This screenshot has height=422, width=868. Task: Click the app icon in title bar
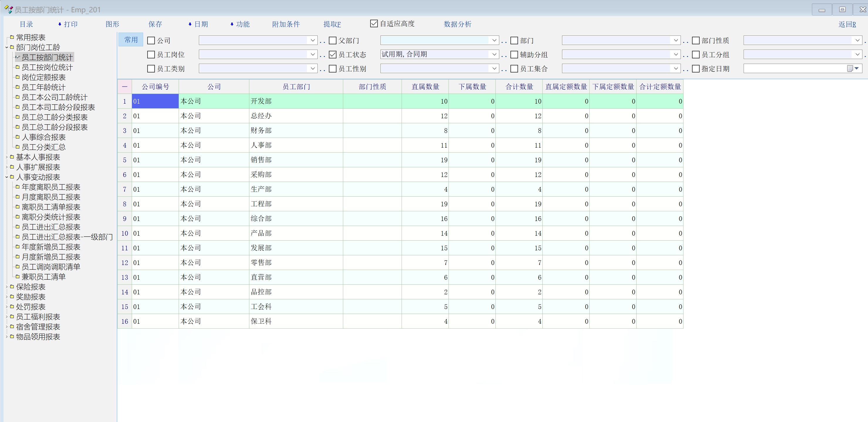(x=9, y=9)
